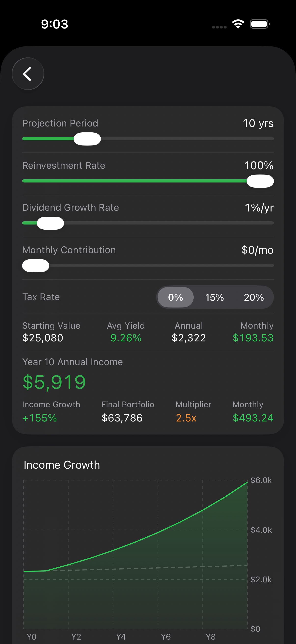
Task: Tap the back chevron button
Action: pyautogui.click(x=28, y=74)
